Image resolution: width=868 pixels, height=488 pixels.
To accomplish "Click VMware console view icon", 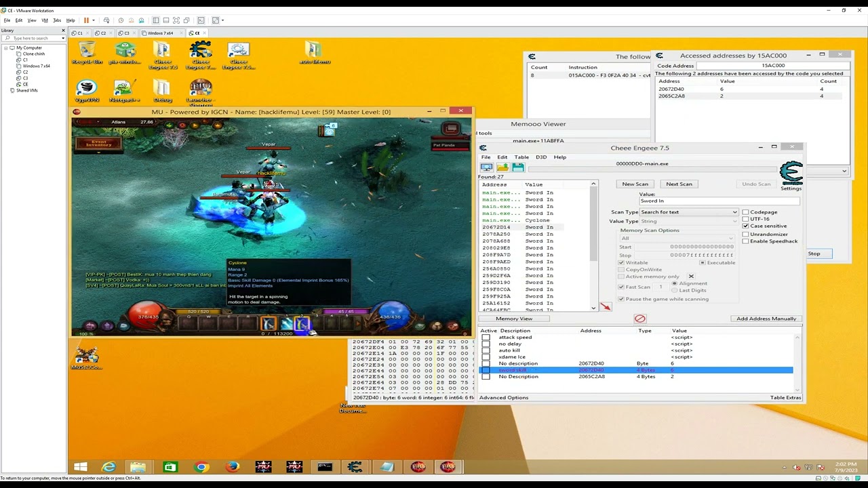I will 201,20.
